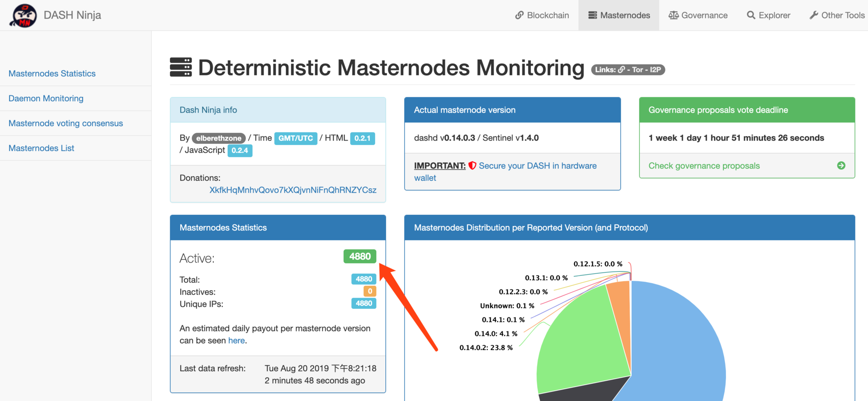The image size is (868, 401).
Task: Click the server icon beside page title
Action: point(181,67)
